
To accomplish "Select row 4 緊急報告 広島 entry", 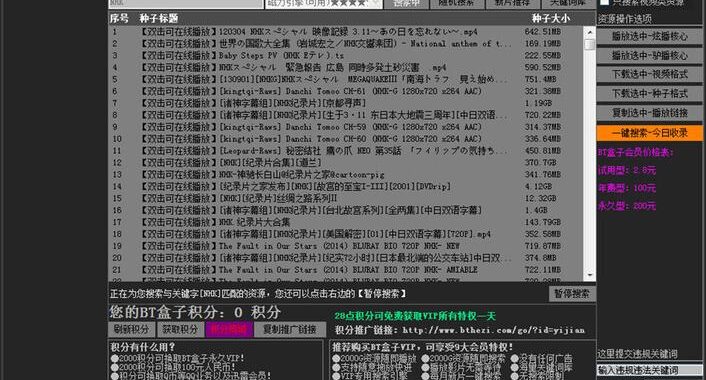I will tap(346, 68).
